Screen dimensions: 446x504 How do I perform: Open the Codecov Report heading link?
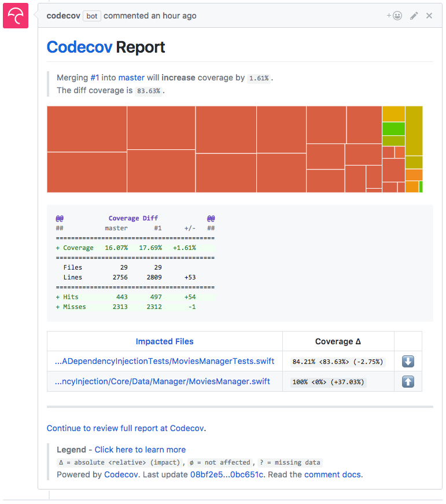point(79,47)
